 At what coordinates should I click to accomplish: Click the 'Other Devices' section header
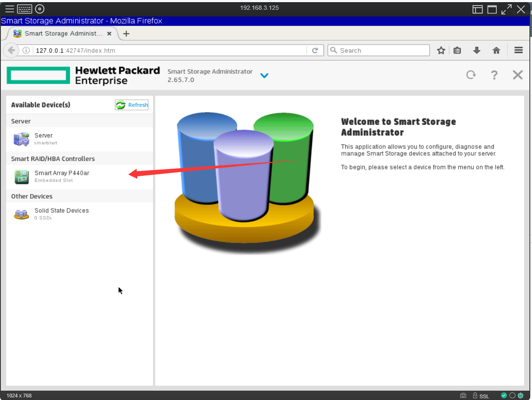coord(32,196)
